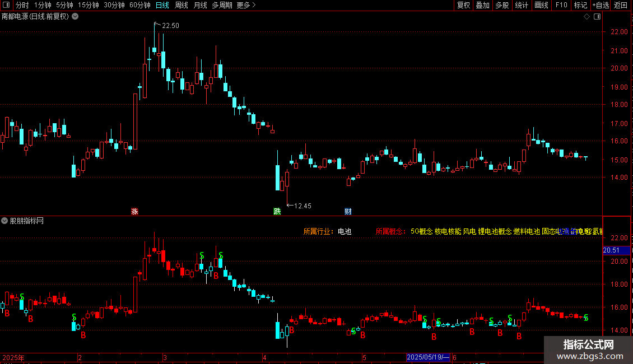Viewport: 633px width, 364px height.
Task: Click the blue 财 financial marker
Action: point(348,212)
